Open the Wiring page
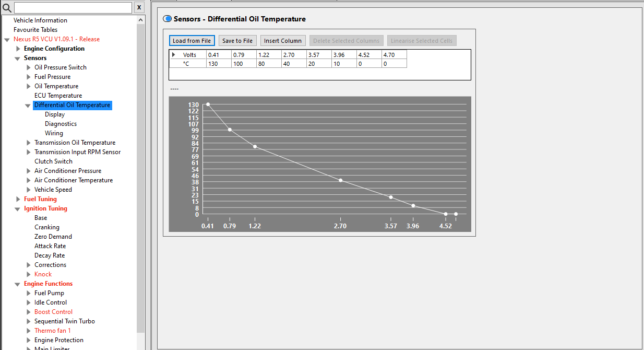 tap(54, 133)
